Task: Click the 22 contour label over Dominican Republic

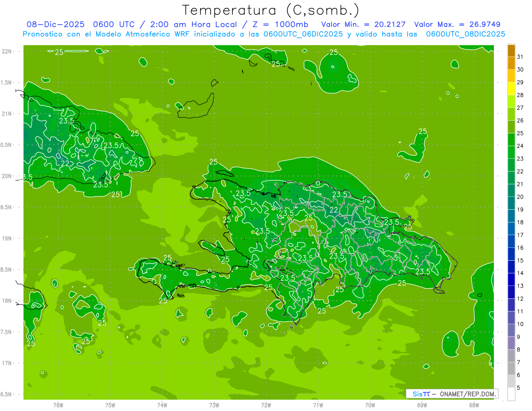Action: (333, 210)
